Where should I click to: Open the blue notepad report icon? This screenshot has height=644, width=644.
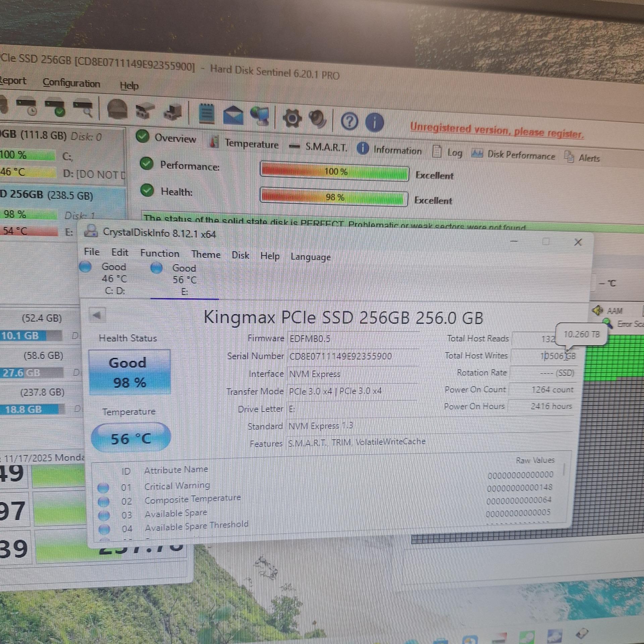click(x=206, y=113)
